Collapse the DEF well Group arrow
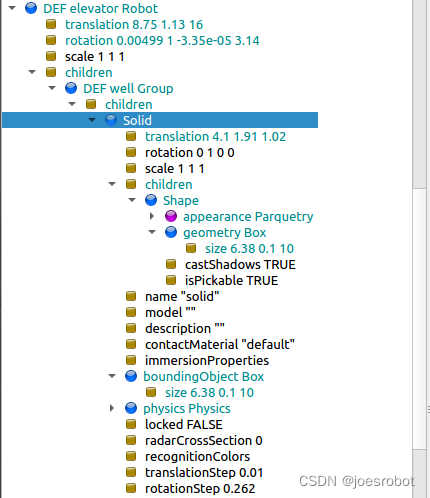 pos(52,88)
